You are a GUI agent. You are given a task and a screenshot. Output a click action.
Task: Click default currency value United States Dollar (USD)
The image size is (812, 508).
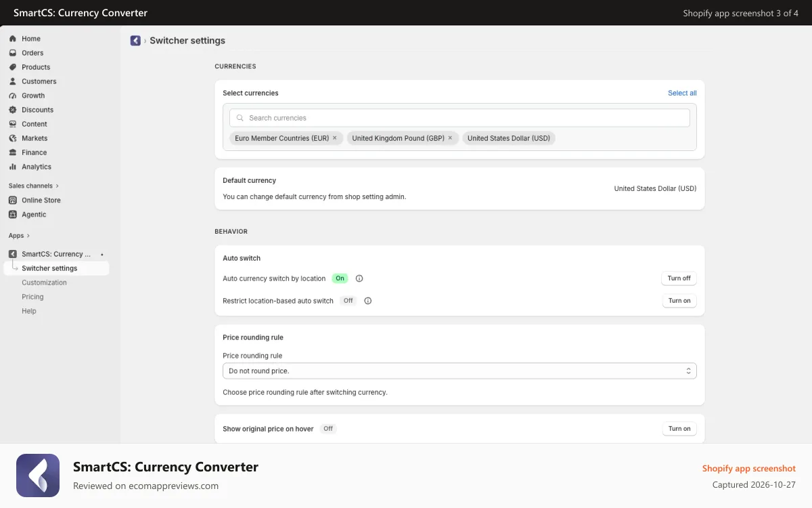(655, 189)
